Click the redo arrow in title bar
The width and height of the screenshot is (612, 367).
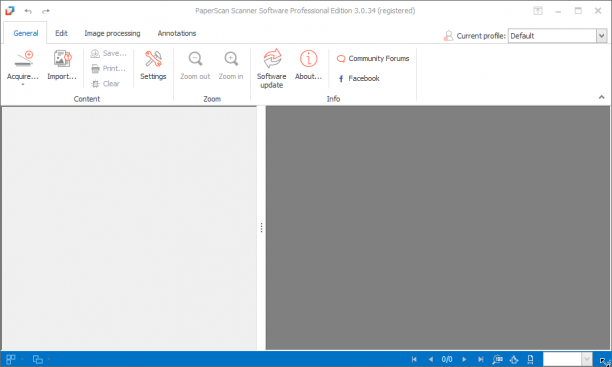coord(46,11)
